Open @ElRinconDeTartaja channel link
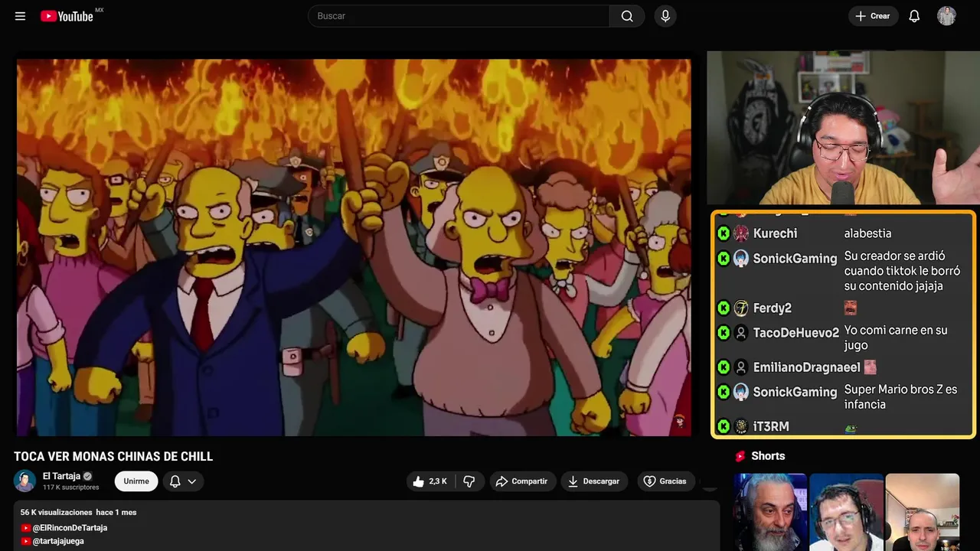Image resolution: width=980 pixels, height=551 pixels. [x=70, y=528]
